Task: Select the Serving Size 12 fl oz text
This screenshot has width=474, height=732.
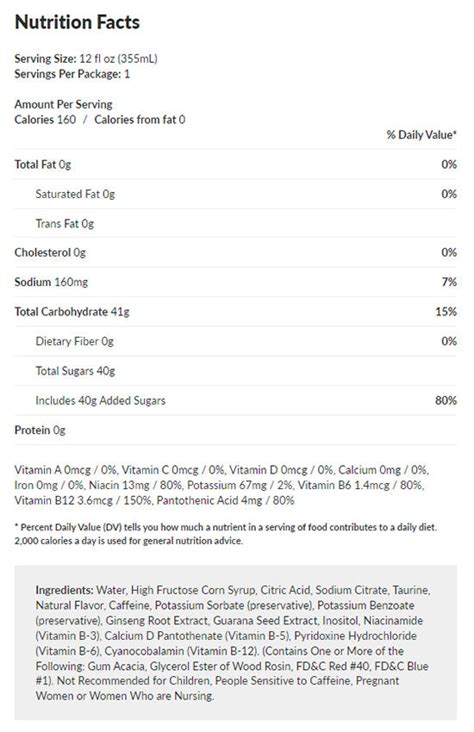Action: 86,59
